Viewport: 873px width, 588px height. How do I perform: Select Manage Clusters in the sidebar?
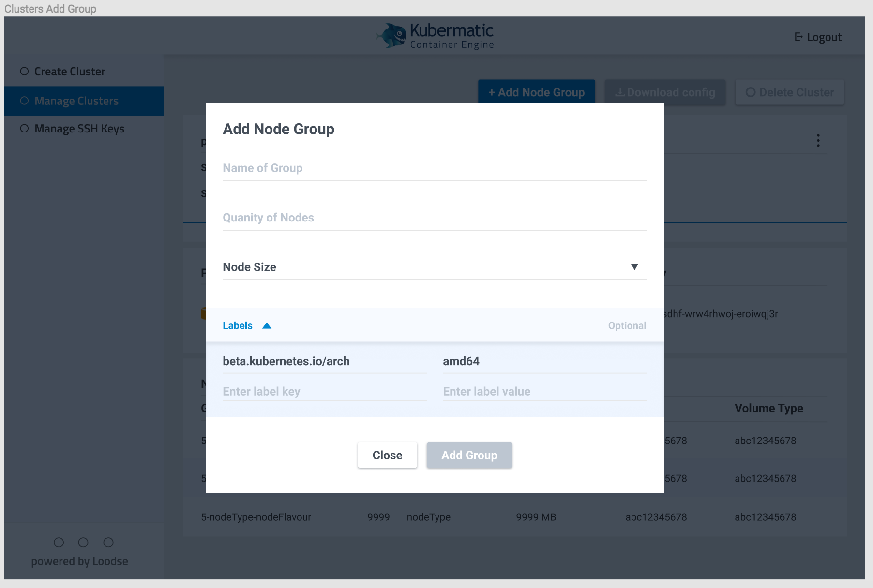[x=84, y=101]
